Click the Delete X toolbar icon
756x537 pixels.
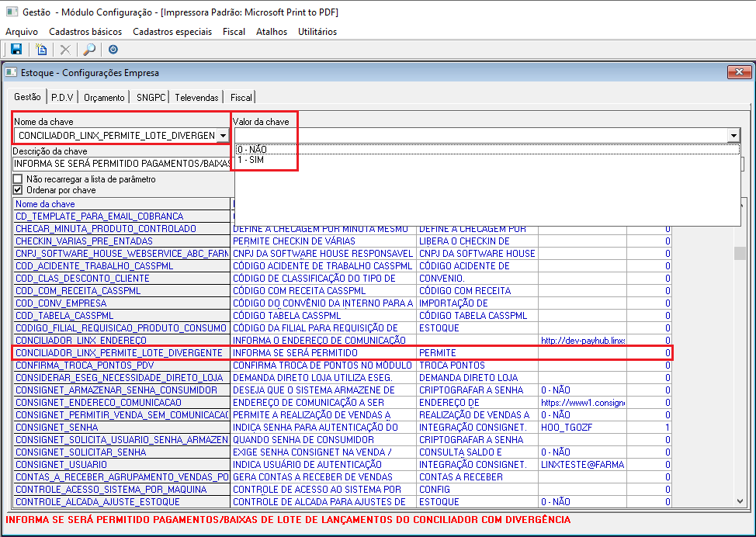pos(66,50)
